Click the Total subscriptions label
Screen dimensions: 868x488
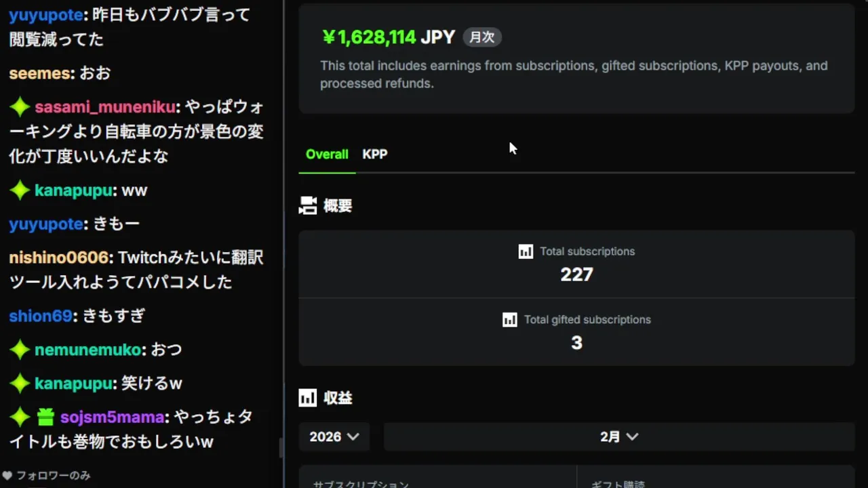click(587, 251)
